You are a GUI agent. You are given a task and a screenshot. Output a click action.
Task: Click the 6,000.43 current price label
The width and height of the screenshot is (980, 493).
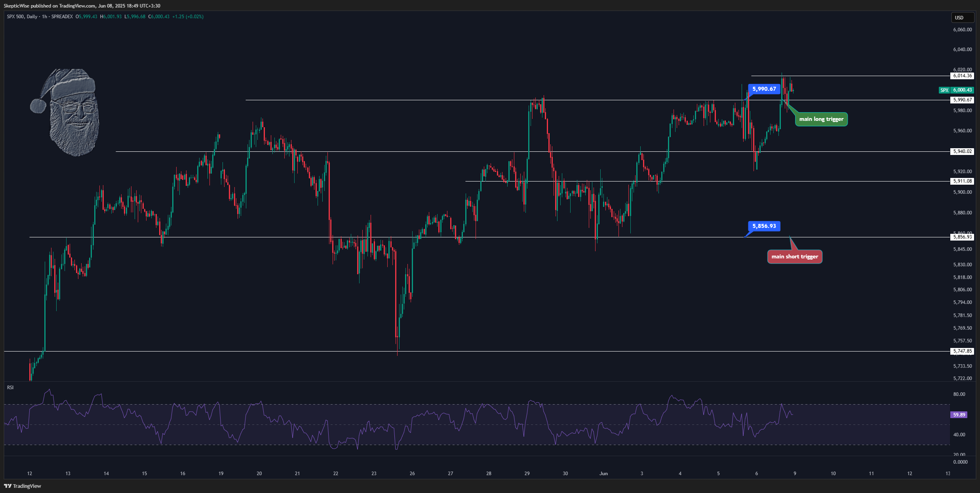coord(962,90)
